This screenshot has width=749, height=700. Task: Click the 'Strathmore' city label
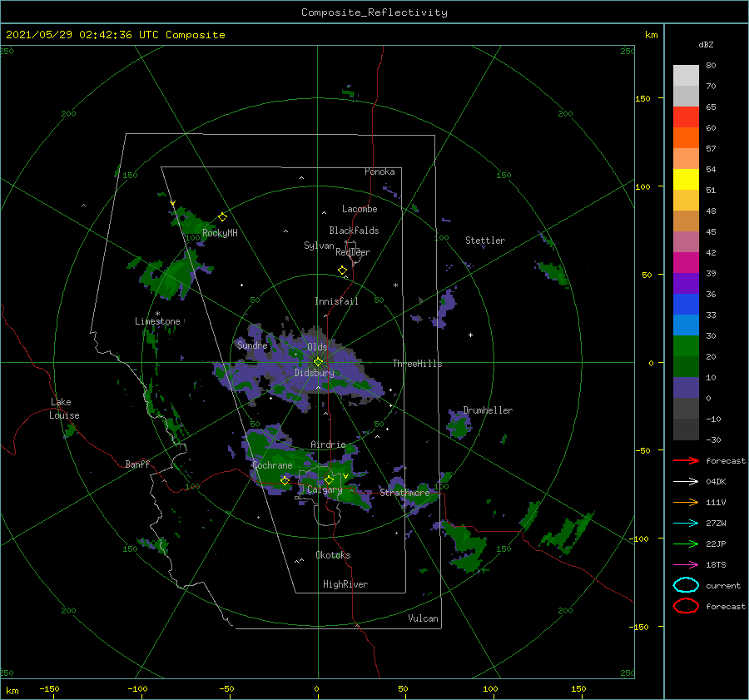(x=404, y=493)
